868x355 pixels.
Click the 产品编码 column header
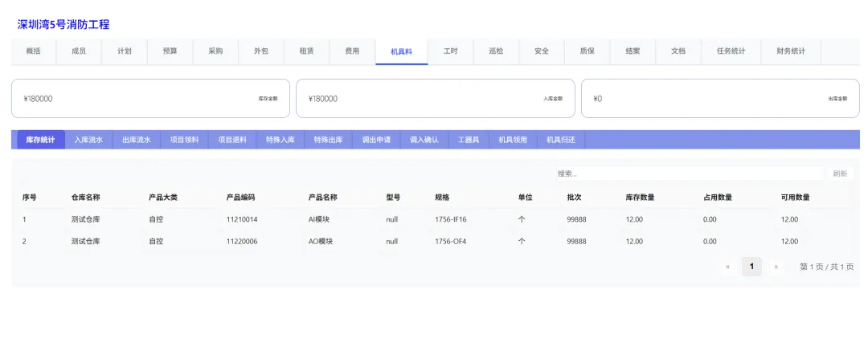click(x=241, y=198)
